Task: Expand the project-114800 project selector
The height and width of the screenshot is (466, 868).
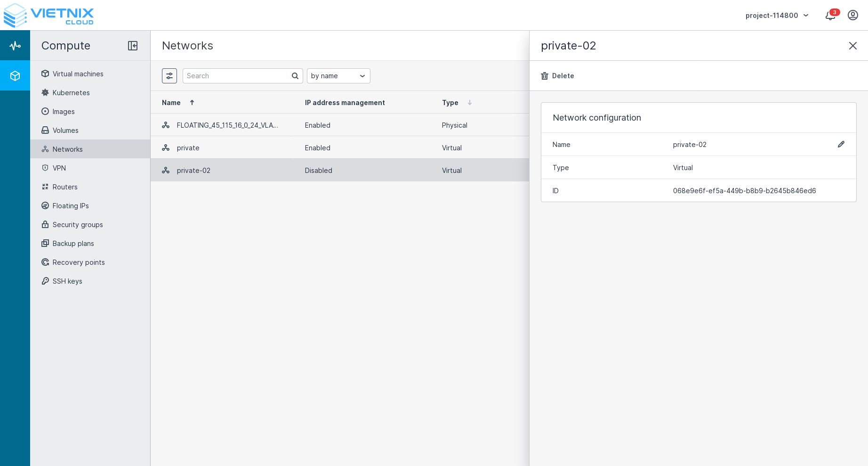Action: pyautogui.click(x=777, y=16)
